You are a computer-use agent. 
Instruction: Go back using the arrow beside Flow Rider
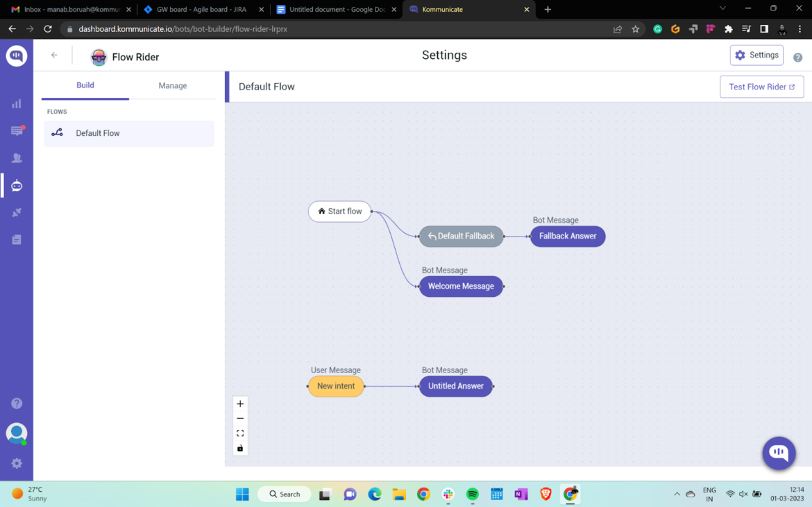(x=53, y=55)
